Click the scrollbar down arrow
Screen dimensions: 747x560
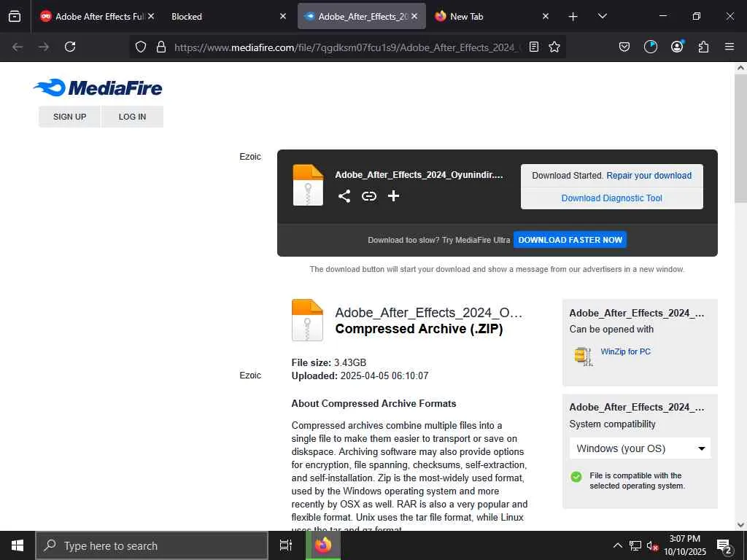point(740,525)
